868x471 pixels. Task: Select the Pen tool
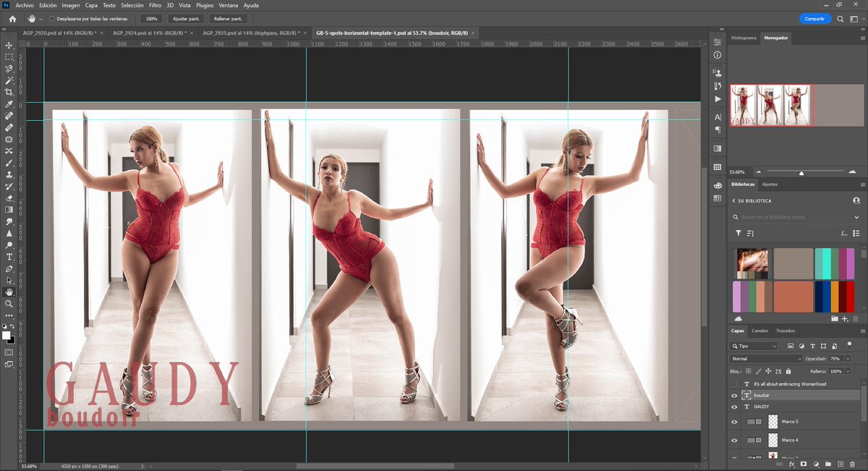click(9, 268)
